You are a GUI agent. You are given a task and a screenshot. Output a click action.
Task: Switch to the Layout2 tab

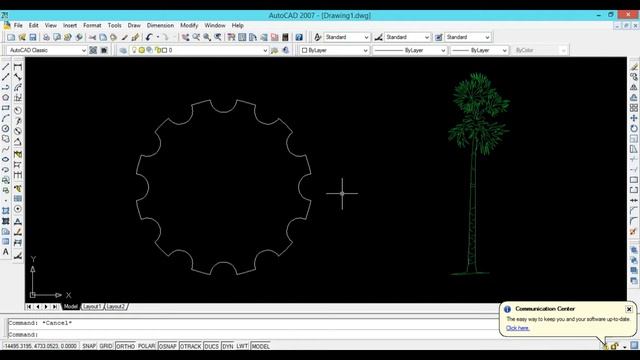click(116, 307)
